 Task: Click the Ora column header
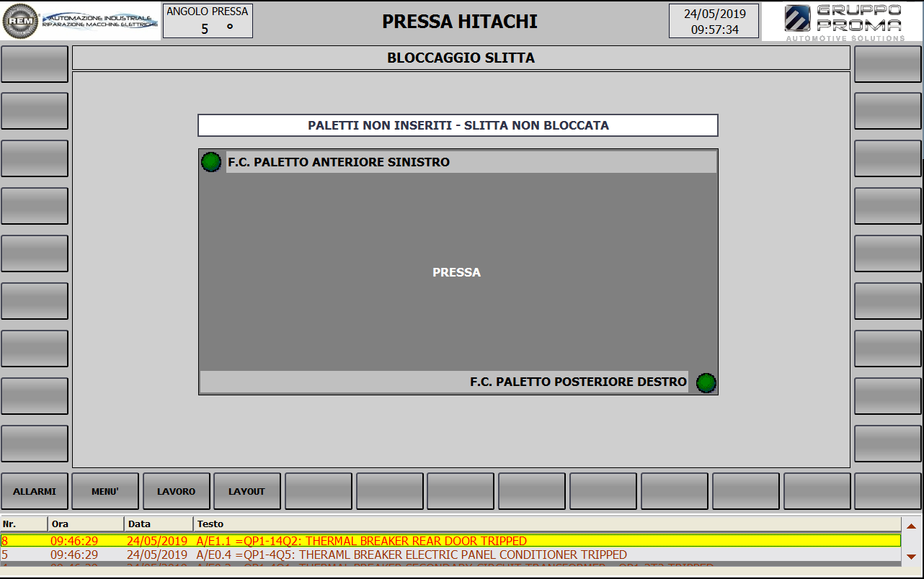tap(86, 524)
